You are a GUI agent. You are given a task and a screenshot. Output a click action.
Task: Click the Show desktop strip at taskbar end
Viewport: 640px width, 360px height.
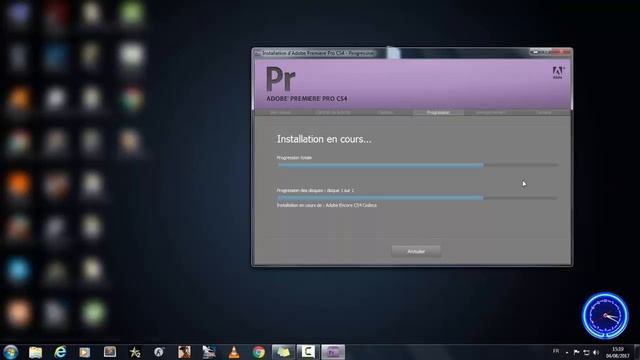(x=637, y=352)
